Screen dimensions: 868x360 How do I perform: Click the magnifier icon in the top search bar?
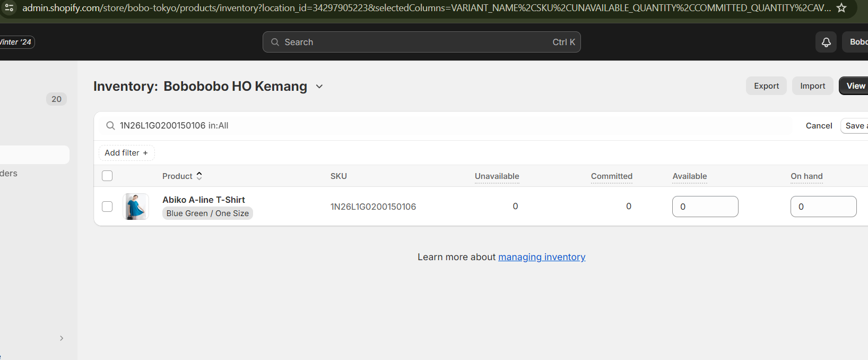(x=275, y=42)
